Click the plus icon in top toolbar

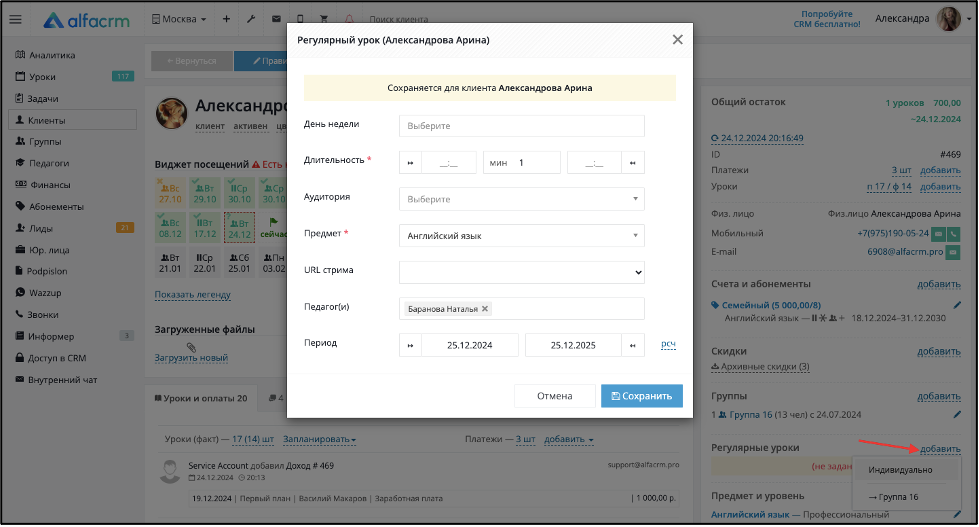(226, 19)
